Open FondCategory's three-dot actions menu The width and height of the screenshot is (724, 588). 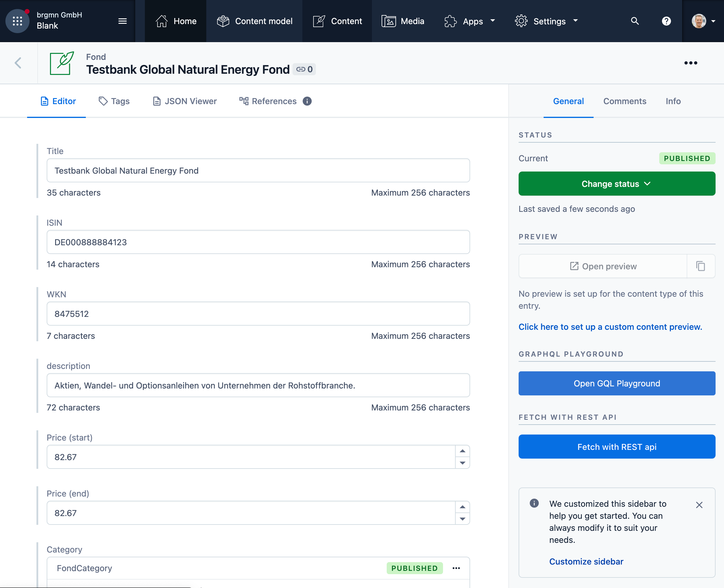pos(456,568)
